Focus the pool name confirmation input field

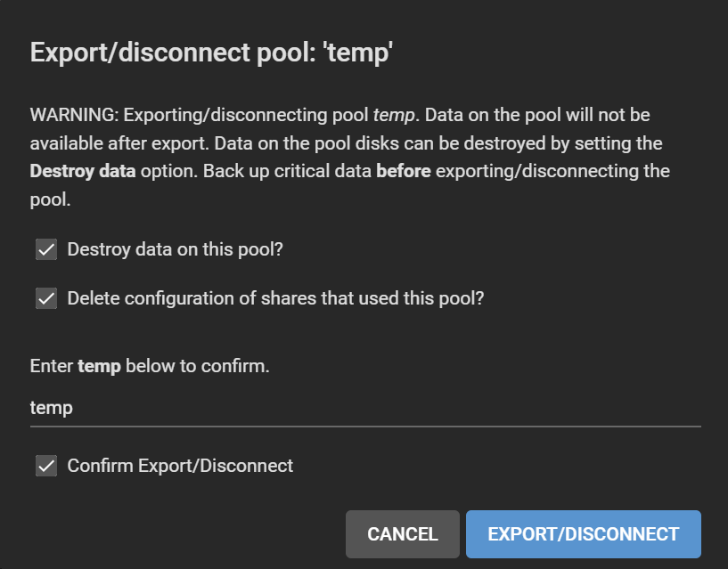(365, 408)
